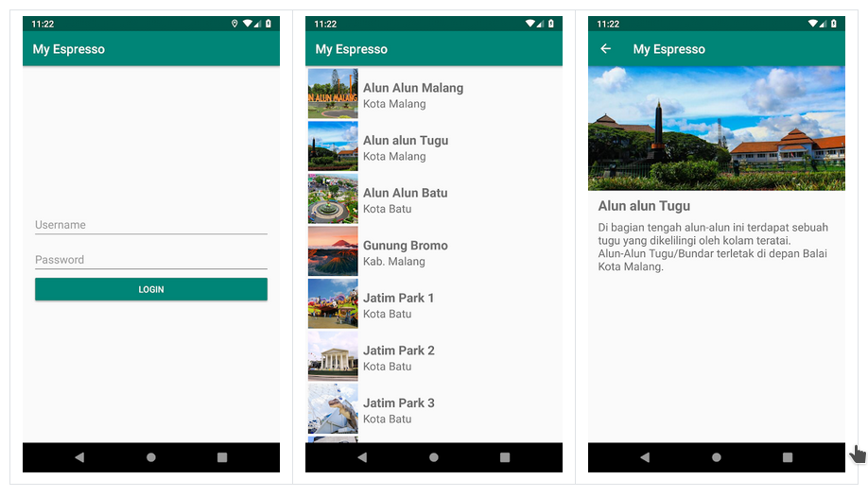868x497 pixels.
Task: Click 'Alun alun Tugu' heading in detail screen
Action: [x=644, y=206]
